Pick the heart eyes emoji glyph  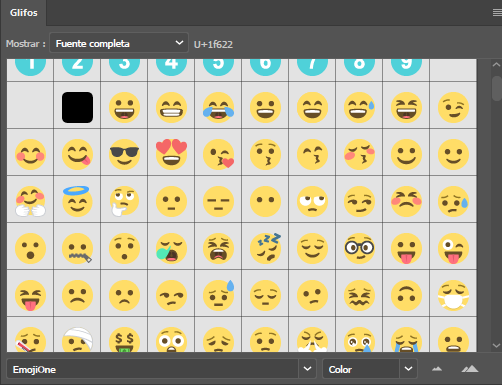tap(171, 154)
